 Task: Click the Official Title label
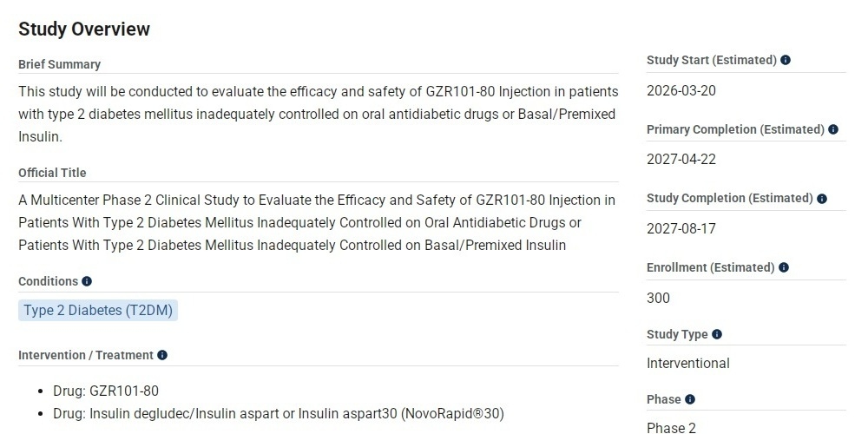click(x=52, y=173)
